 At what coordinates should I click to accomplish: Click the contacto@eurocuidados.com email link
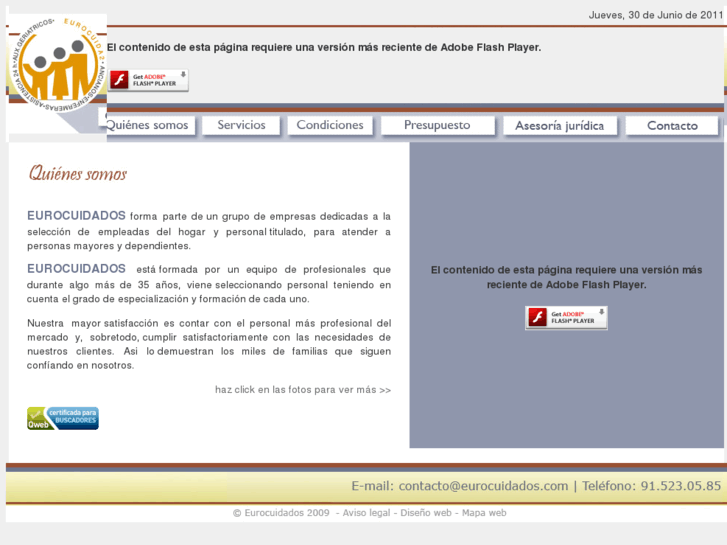pyautogui.click(x=483, y=486)
